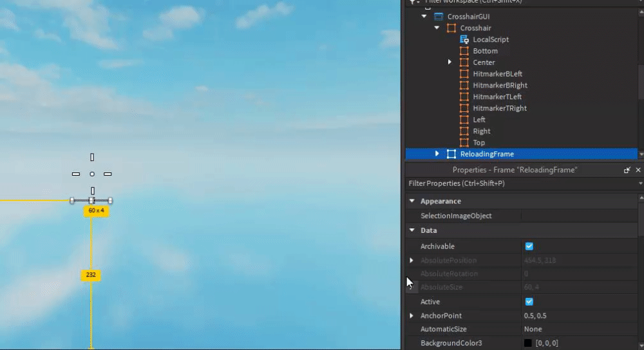644x350 pixels.
Task: Click the Properties scroll up arrow
Action: click(641, 198)
